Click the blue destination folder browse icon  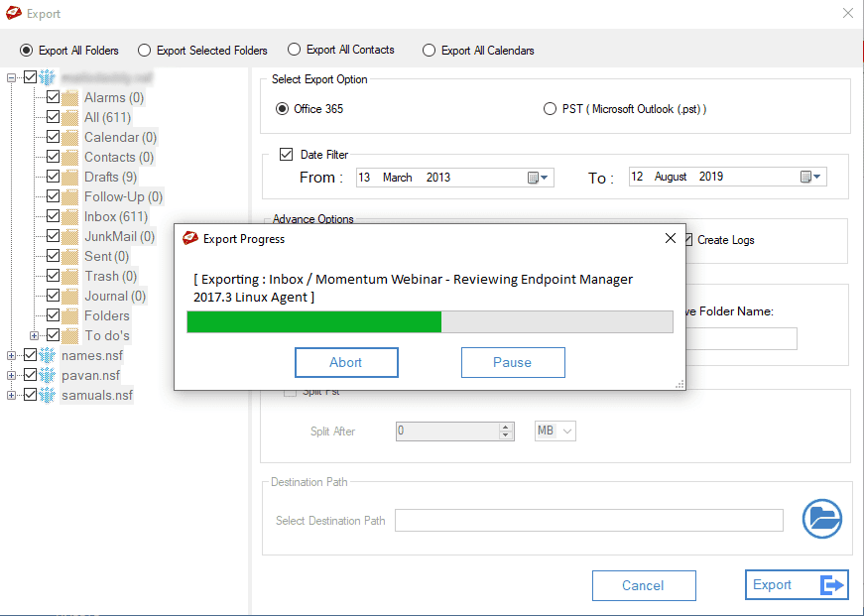tap(821, 518)
